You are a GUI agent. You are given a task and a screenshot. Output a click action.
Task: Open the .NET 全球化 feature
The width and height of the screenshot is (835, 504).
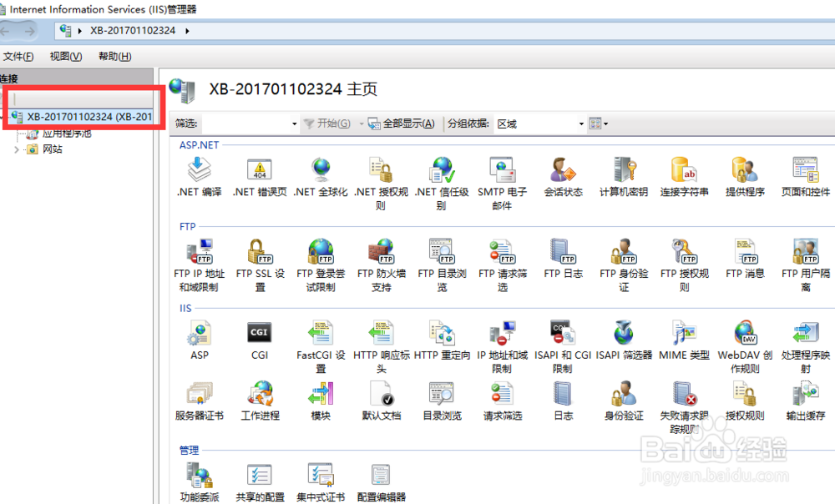[x=321, y=178]
